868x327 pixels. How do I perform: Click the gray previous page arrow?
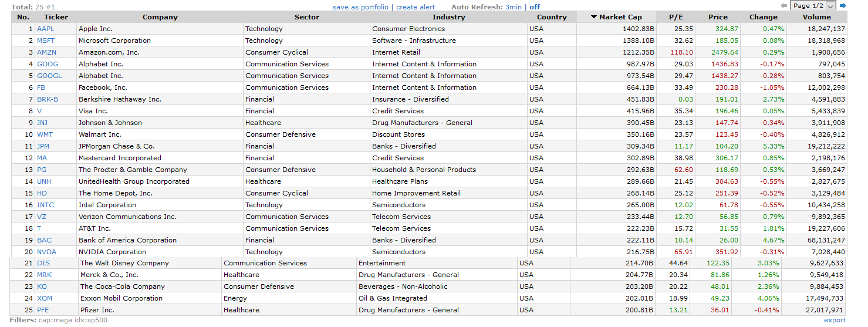[x=783, y=6]
